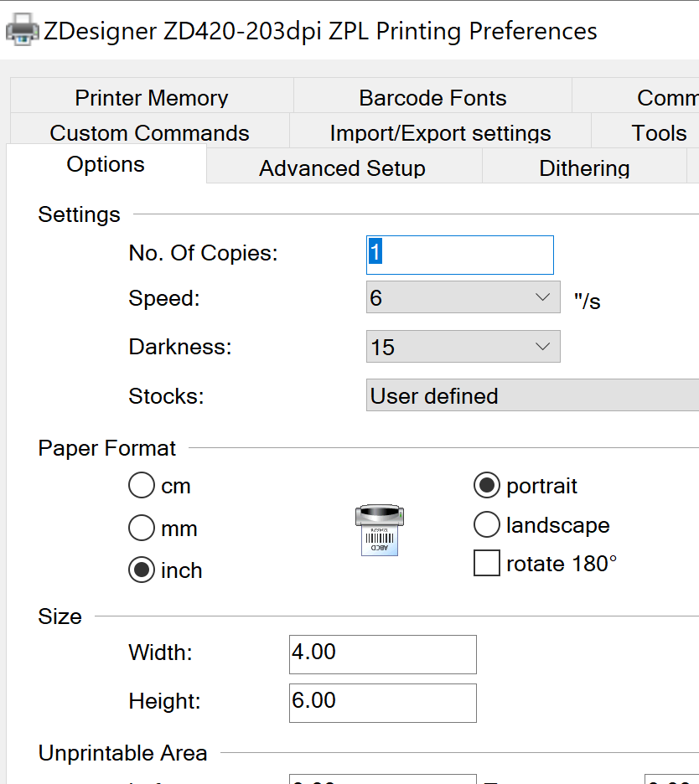Click the Width input field
This screenshot has height=784, width=699.
click(x=382, y=654)
